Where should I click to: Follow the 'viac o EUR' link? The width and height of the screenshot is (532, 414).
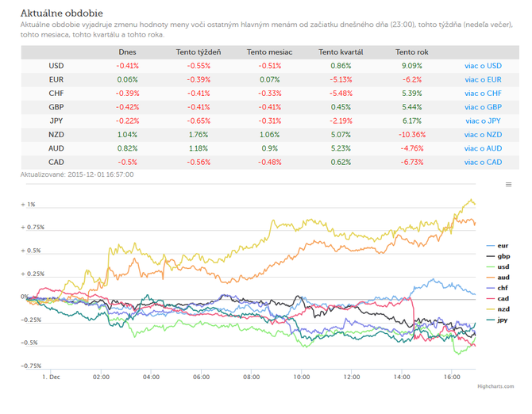pos(483,79)
